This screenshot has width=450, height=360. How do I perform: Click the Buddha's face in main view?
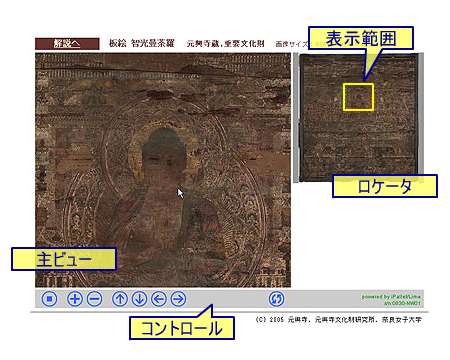164,158
